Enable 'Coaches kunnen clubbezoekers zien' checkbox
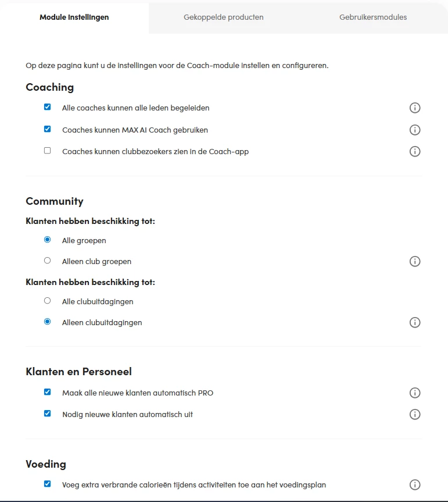 click(48, 151)
